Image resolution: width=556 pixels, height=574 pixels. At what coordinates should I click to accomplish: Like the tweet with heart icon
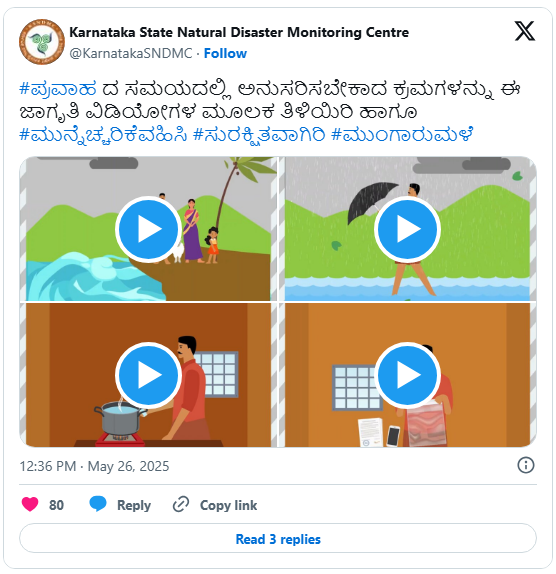tap(30, 504)
